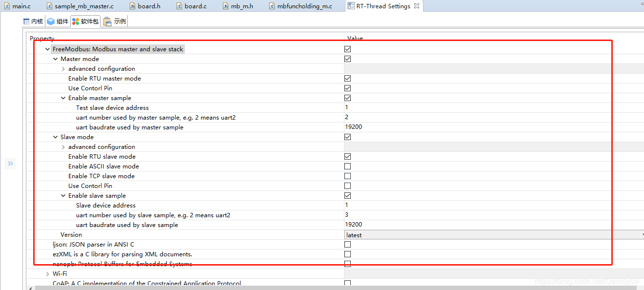Open mbfuncholding_m.c editor tab
The width and height of the screenshot is (644, 290).
[x=305, y=6]
